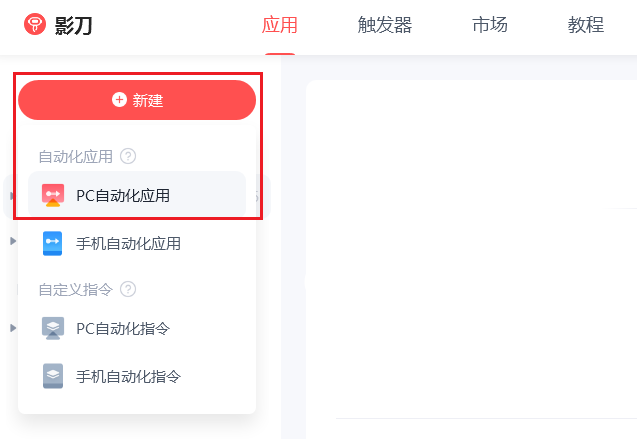Open the 市场 tab
Screen dimensions: 637x439
[x=490, y=25]
